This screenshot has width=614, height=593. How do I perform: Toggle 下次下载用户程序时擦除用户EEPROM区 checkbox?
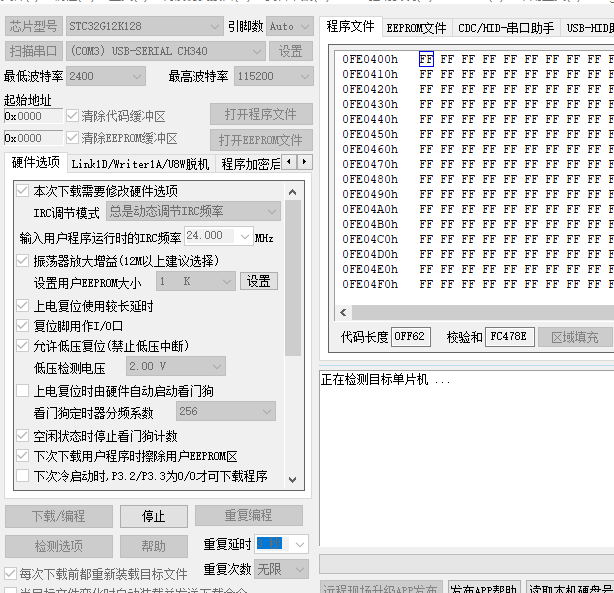pos(22,456)
